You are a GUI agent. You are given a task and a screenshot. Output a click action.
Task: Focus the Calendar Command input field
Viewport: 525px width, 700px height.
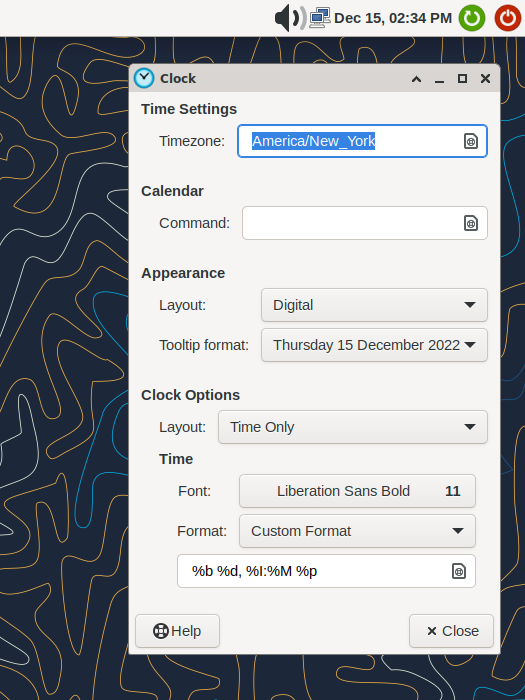pyautogui.click(x=365, y=223)
